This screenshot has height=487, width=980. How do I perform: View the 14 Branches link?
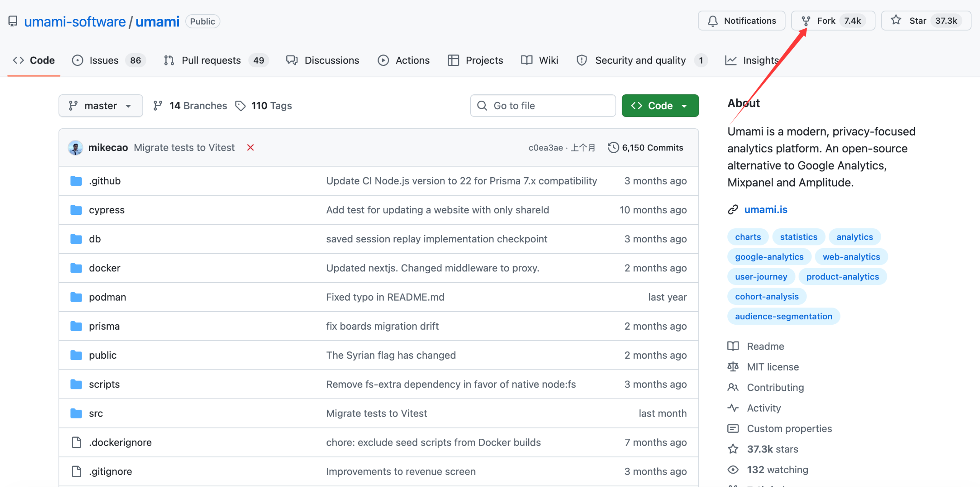point(190,106)
